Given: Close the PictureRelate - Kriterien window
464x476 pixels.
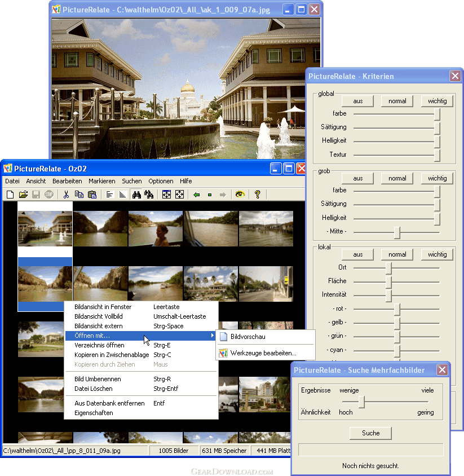Looking at the screenshot, I should tap(455, 76).
